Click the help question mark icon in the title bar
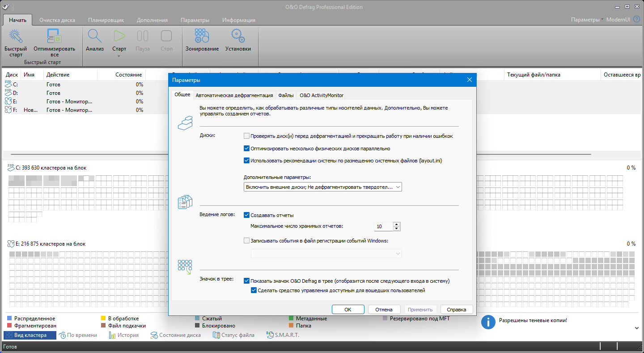 (637, 20)
